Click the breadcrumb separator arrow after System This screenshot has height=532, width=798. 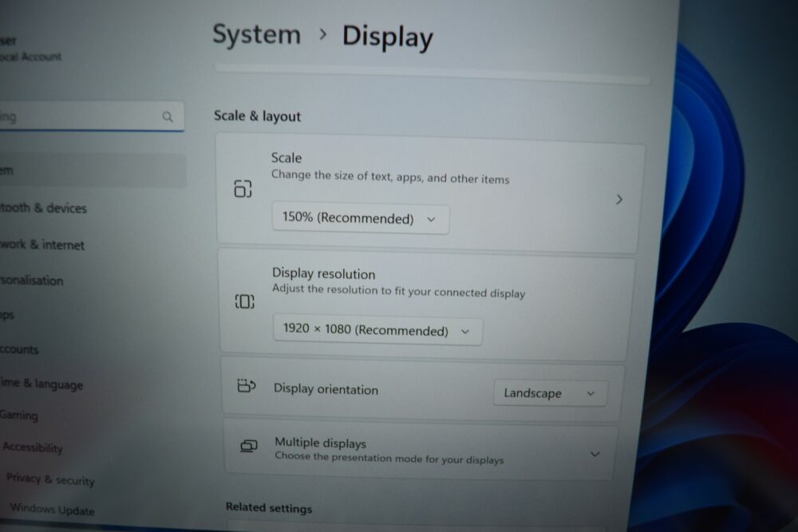point(322,34)
